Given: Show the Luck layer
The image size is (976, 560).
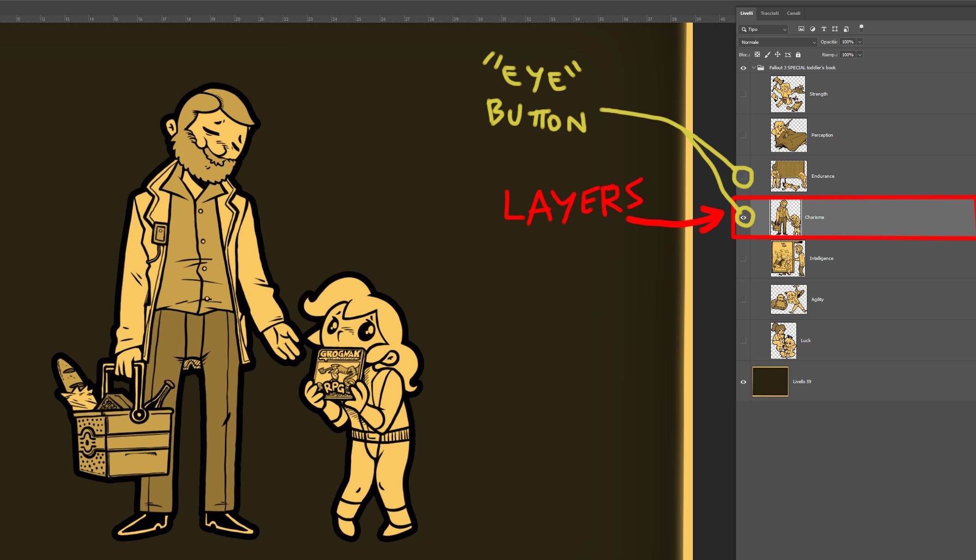Looking at the screenshot, I should [x=743, y=340].
